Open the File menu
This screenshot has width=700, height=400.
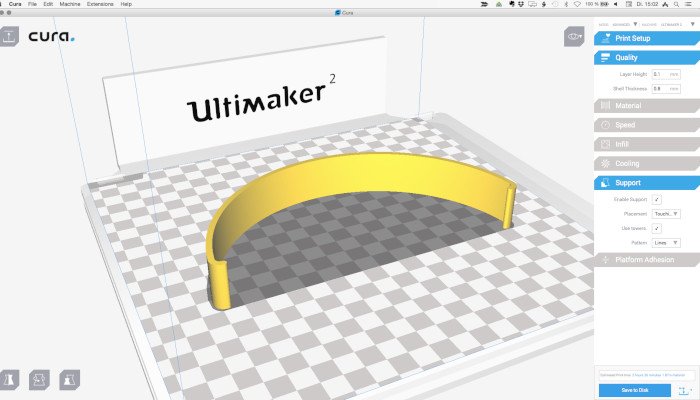[33, 4]
